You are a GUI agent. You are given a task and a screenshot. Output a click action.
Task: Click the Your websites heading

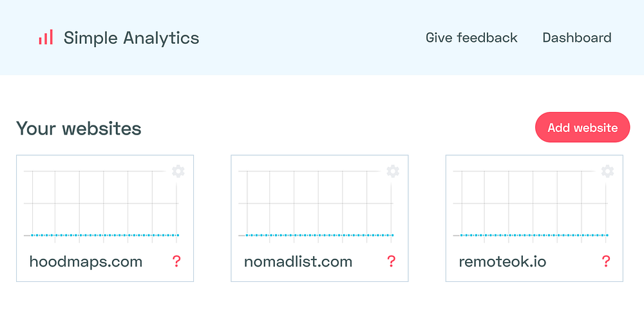(x=79, y=128)
